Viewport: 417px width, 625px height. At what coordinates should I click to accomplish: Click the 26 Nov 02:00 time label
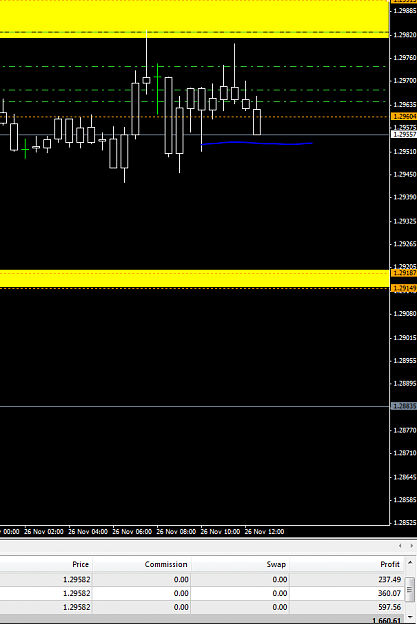click(44, 532)
